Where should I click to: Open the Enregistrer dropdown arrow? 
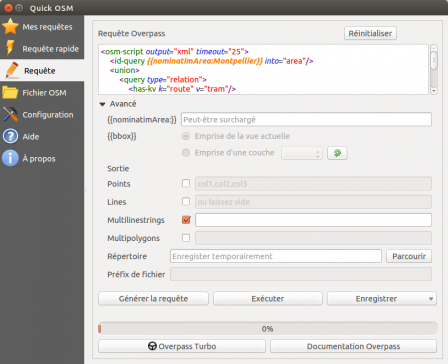click(x=431, y=299)
